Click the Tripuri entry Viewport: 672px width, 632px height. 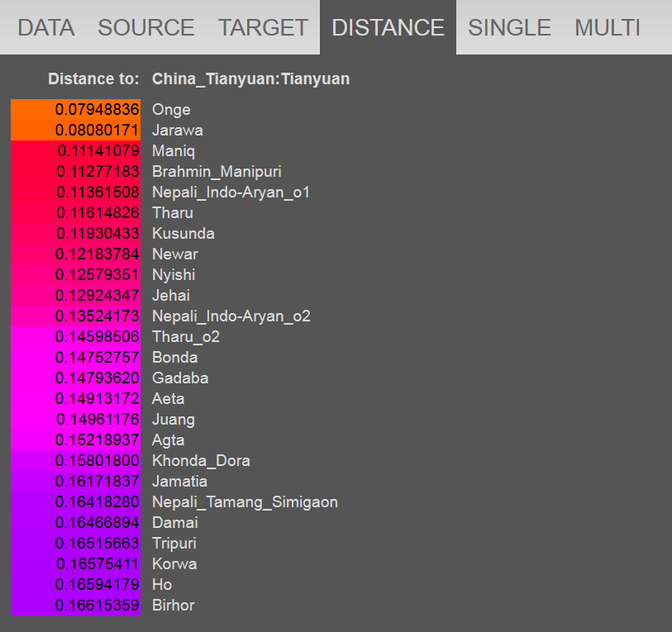(x=174, y=544)
